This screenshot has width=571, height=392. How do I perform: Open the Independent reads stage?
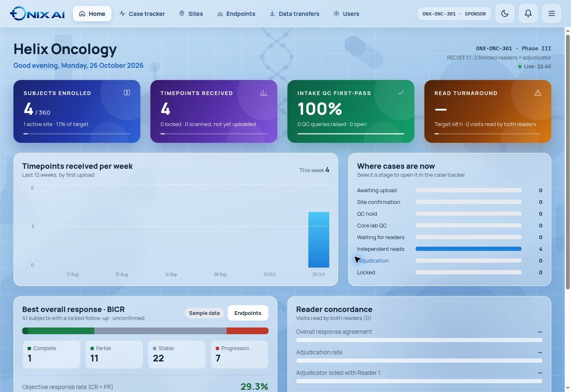[x=450, y=249]
